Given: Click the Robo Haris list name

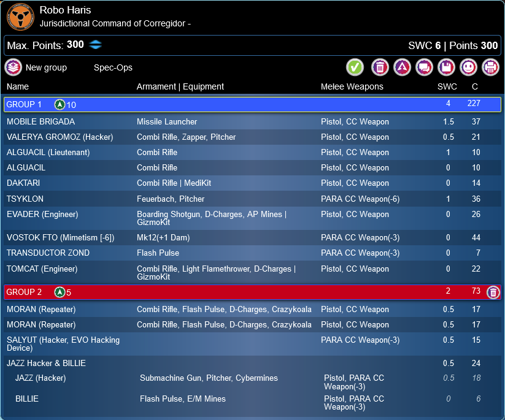Looking at the screenshot, I should pyautogui.click(x=66, y=10).
